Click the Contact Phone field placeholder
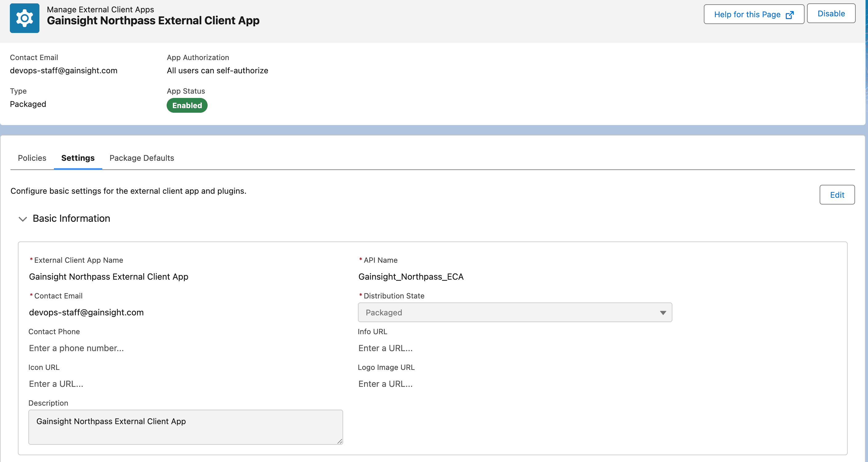 coord(76,348)
